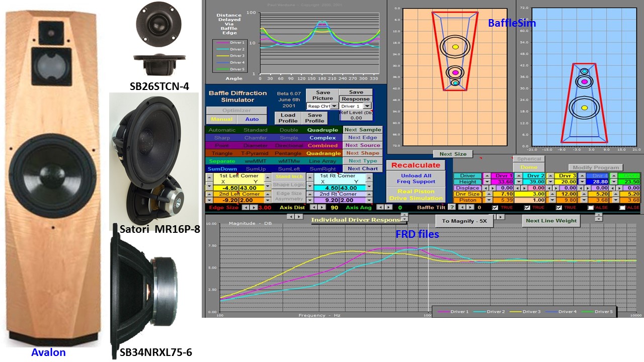Click Drvr 1 Displace left arrow
644x362 pixels.
(x=486, y=188)
